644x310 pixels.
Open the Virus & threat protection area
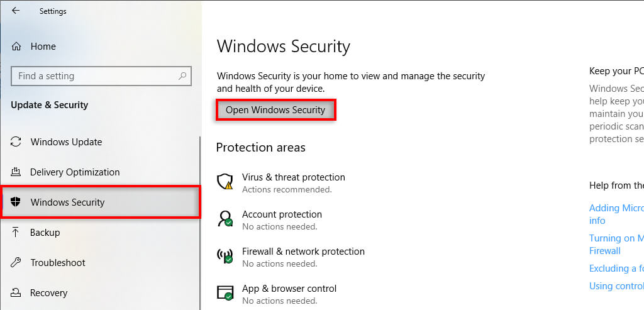click(293, 177)
